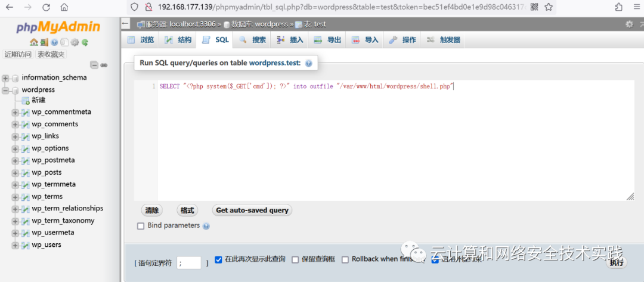Open the navigation panel settings gear icon
This screenshot has height=282, width=644.
(75, 42)
